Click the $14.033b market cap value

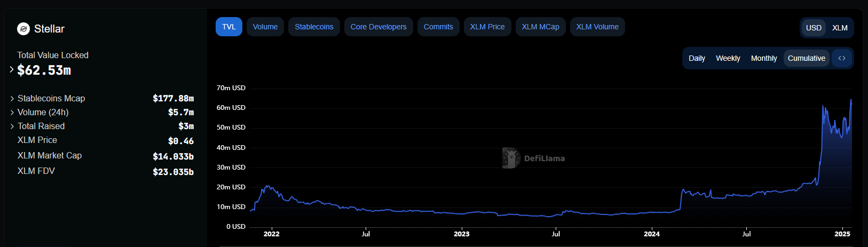pos(173,156)
